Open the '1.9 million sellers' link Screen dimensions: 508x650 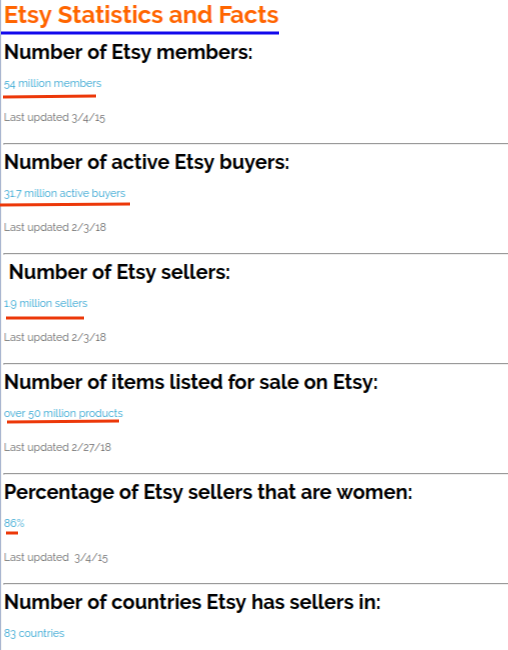tap(46, 303)
